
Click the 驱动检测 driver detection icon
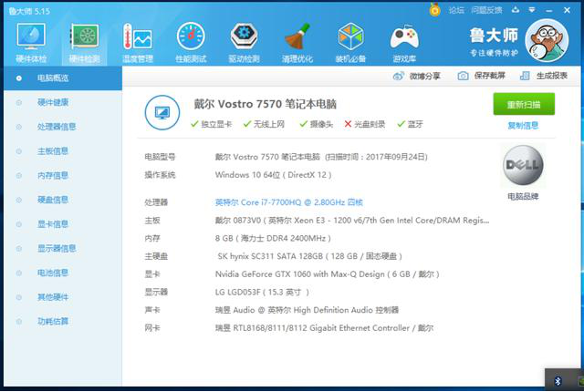point(244,38)
